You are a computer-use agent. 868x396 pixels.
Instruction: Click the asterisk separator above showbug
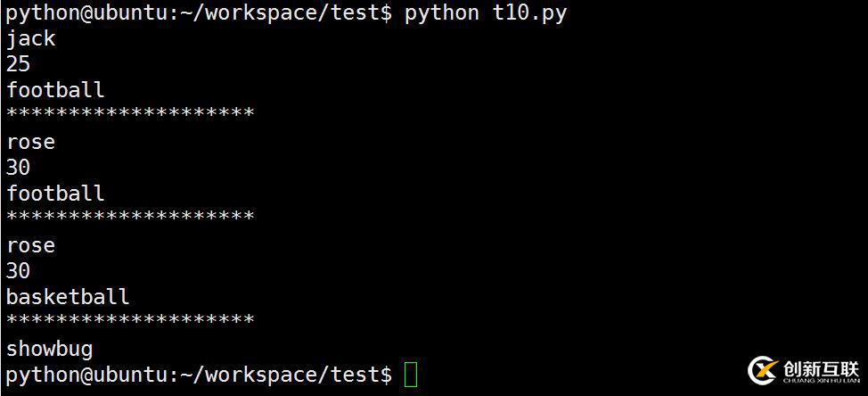[130, 321]
